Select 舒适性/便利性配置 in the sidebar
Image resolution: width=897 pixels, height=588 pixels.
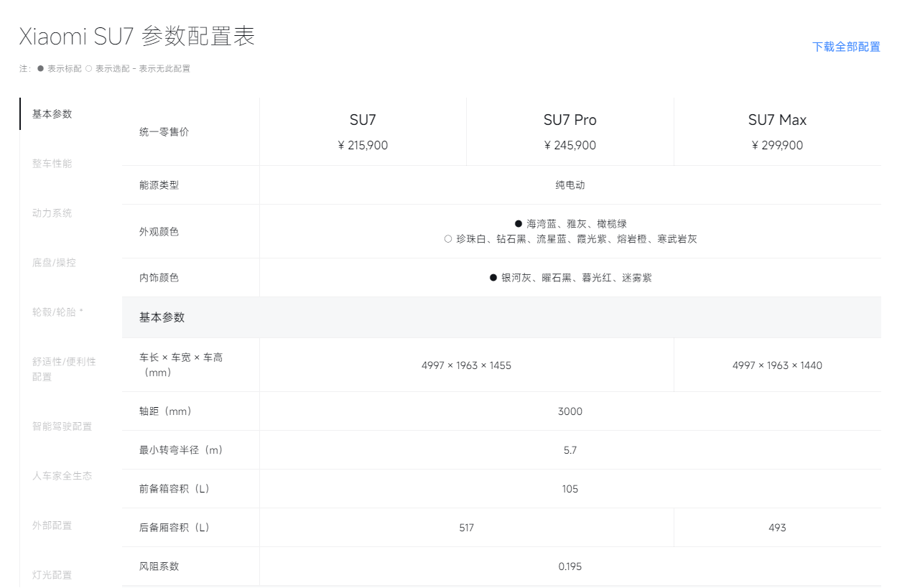(x=64, y=369)
